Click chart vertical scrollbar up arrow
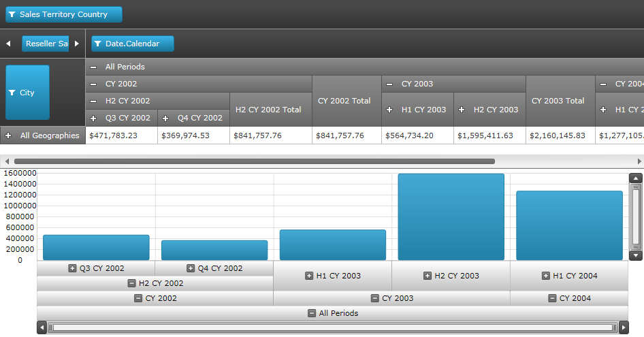Screen dimensions: 644x337 point(636,178)
